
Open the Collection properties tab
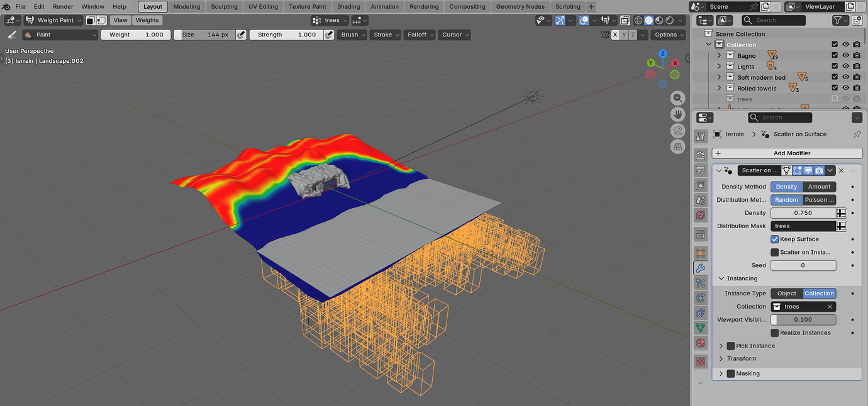pos(701,234)
